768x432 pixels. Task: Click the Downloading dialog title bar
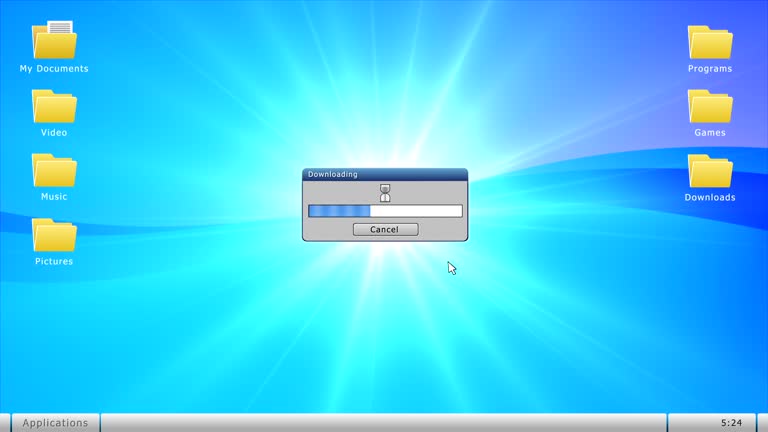tap(385, 174)
